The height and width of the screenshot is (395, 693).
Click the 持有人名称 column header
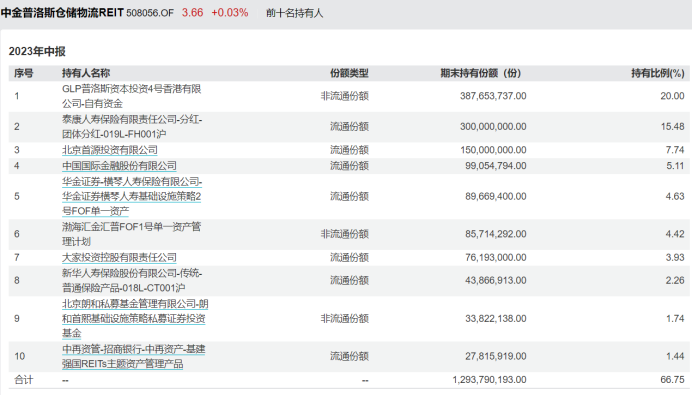point(86,73)
